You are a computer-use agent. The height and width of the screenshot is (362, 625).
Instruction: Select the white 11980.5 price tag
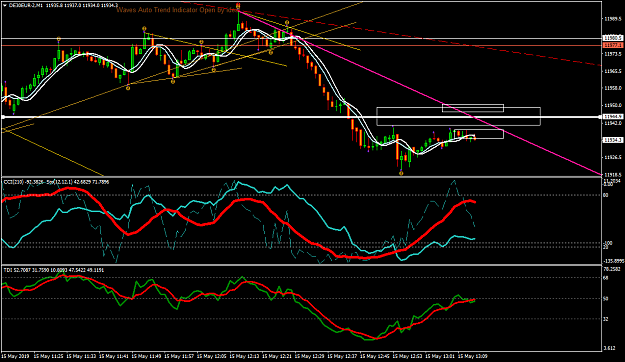(x=612, y=38)
